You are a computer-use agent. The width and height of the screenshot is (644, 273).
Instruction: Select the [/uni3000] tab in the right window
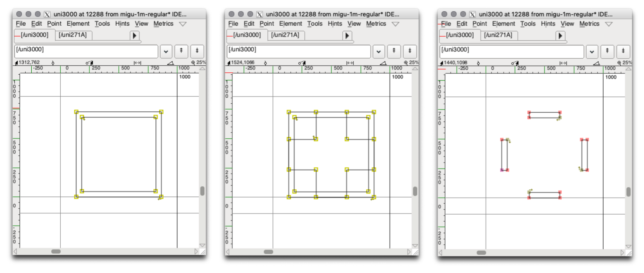(x=460, y=35)
